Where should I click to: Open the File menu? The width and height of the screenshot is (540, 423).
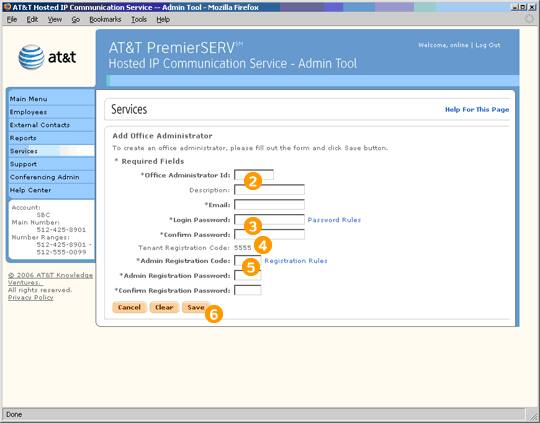click(12, 20)
